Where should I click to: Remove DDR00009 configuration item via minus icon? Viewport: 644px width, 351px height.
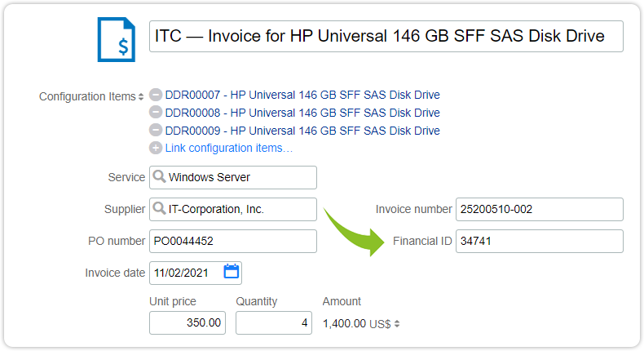(x=155, y=131)
